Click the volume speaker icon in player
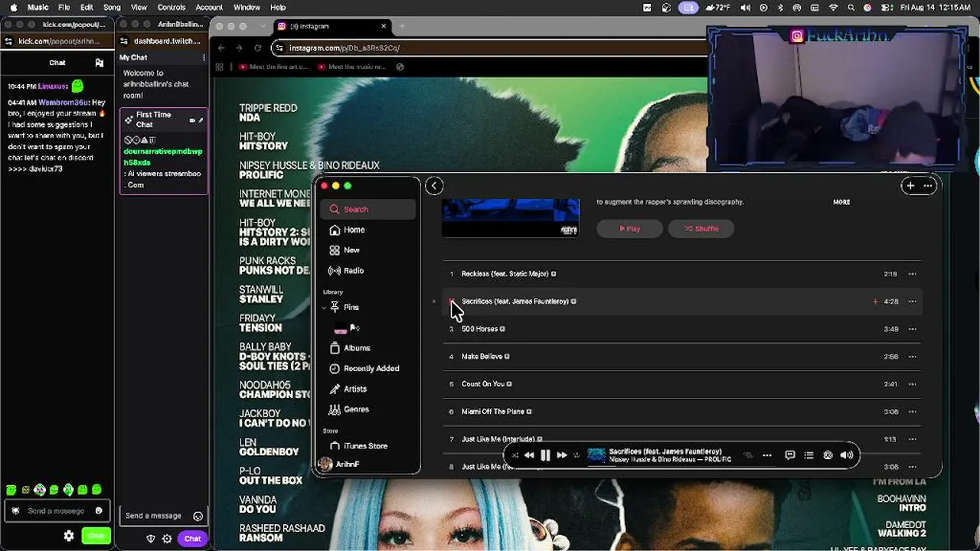 click(846, 455)
